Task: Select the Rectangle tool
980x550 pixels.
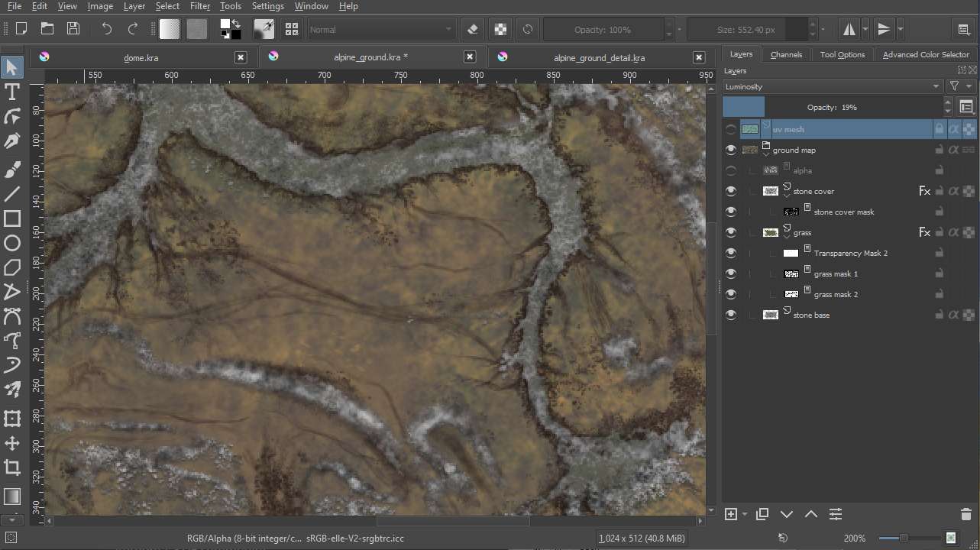Action: (x=12, y=218)
